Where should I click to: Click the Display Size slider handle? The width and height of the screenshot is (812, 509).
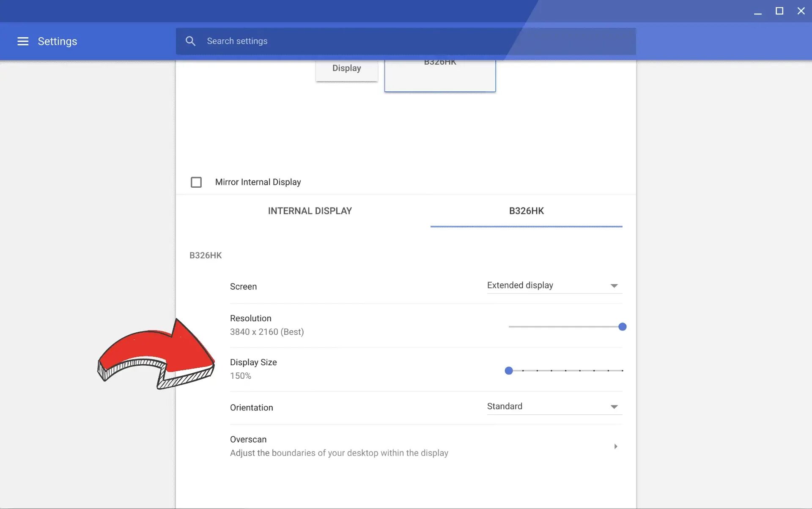click(x=509, y=371)
